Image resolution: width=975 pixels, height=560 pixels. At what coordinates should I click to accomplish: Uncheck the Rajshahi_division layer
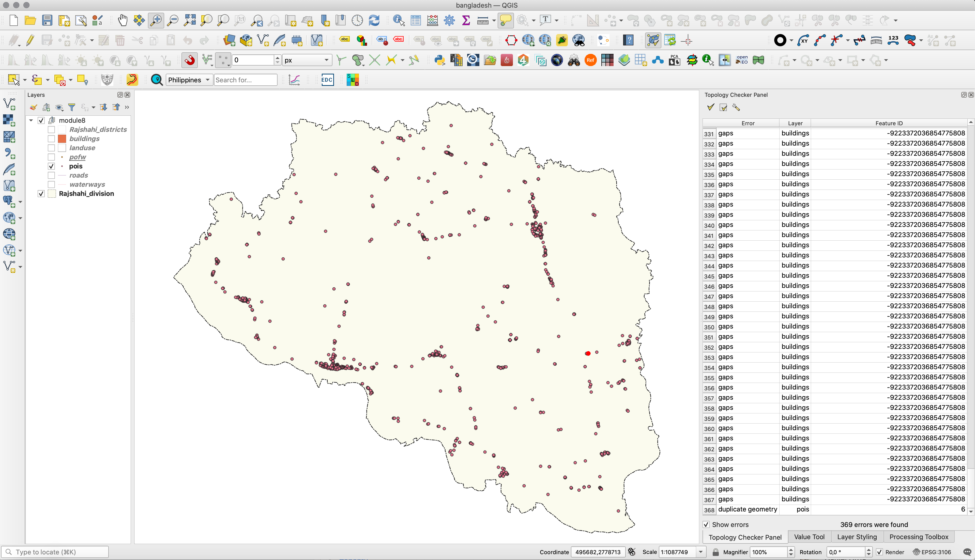(x=41, y=194)
